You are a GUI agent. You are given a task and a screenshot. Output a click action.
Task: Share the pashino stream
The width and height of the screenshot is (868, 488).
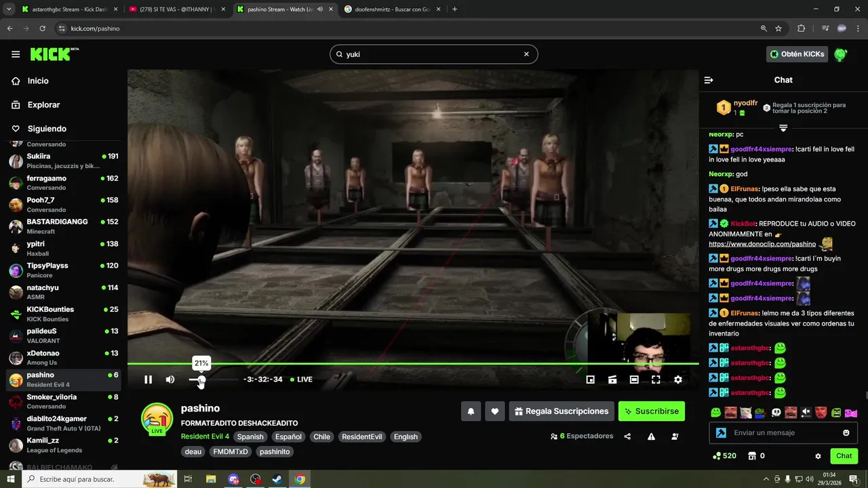627,436
